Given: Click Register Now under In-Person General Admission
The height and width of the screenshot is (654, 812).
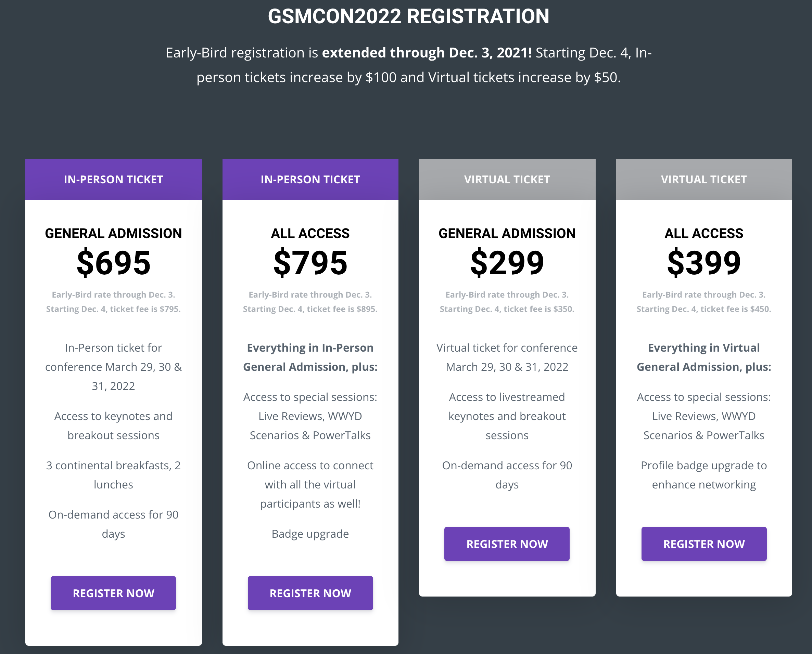Looking at the screenshot, I should (113, 593).
